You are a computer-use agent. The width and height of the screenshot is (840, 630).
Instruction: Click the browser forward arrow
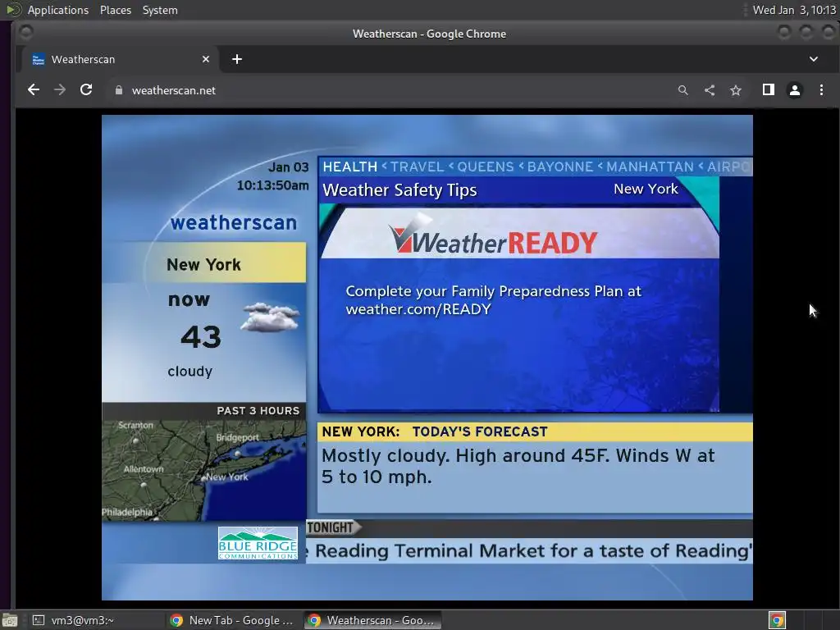point(59,90)
